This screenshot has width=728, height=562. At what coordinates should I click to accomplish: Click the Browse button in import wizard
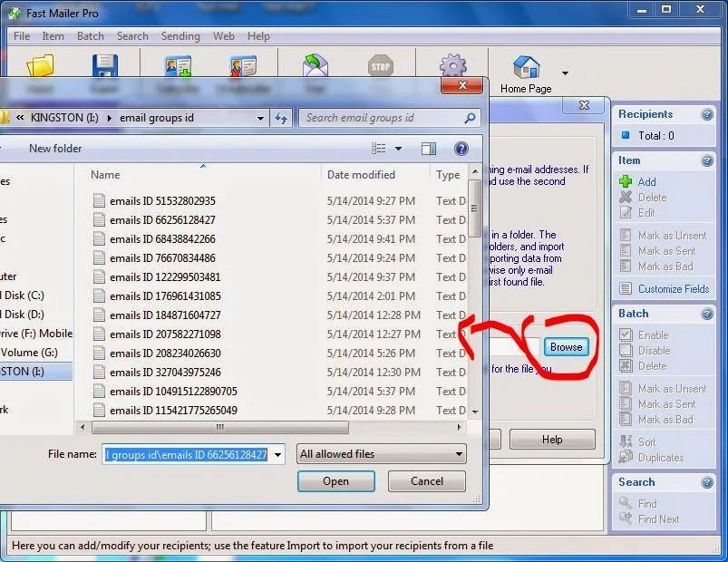566,346
